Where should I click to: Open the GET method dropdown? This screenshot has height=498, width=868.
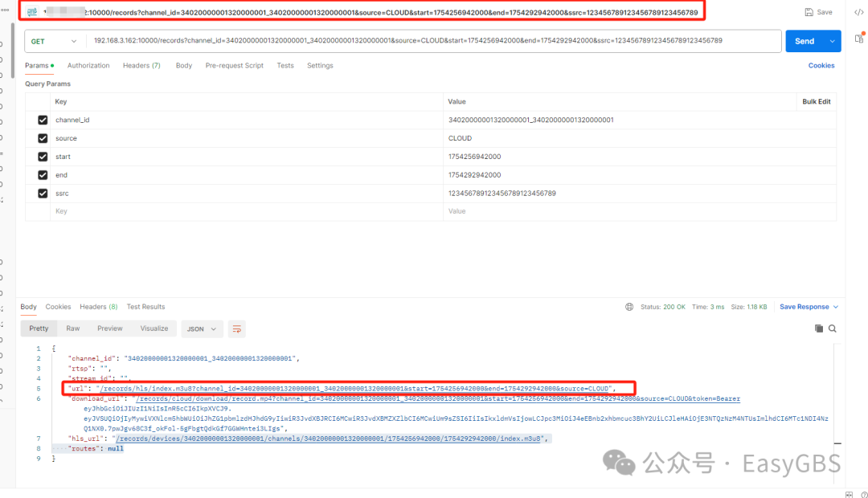coord(55,42)
